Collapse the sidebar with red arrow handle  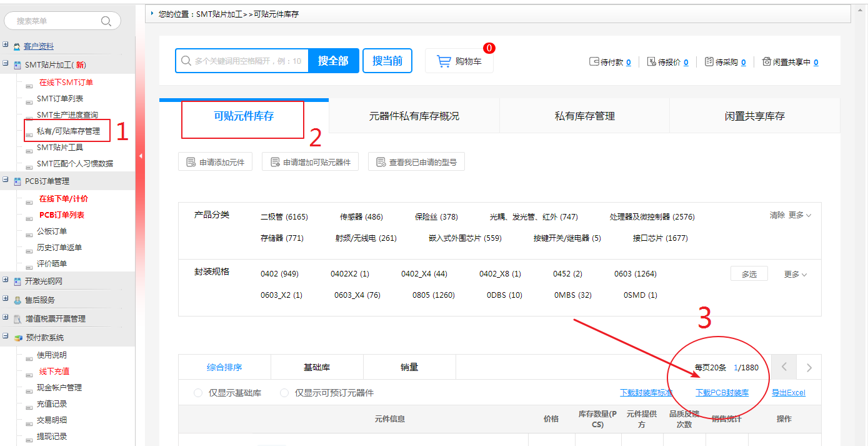tap(141, 156)
